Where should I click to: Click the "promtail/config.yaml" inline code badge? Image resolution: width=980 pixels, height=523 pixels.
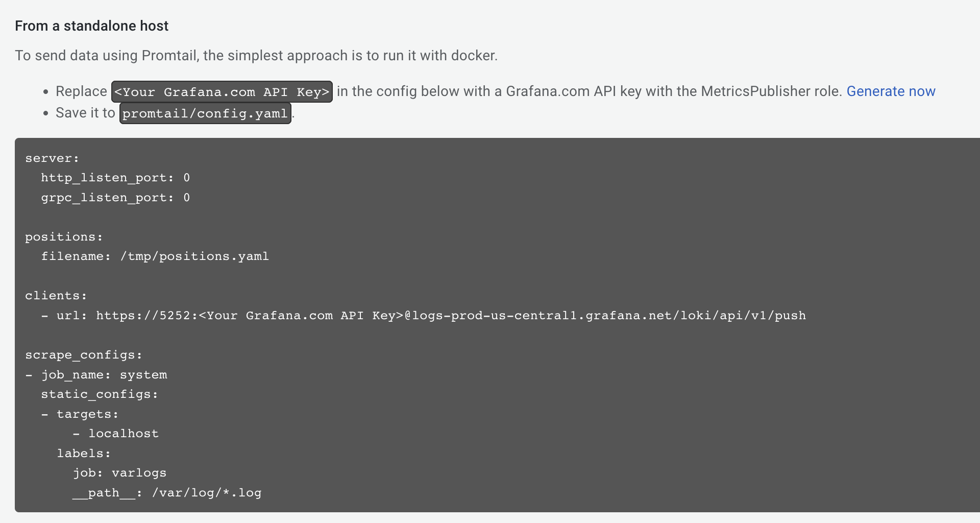205,113
